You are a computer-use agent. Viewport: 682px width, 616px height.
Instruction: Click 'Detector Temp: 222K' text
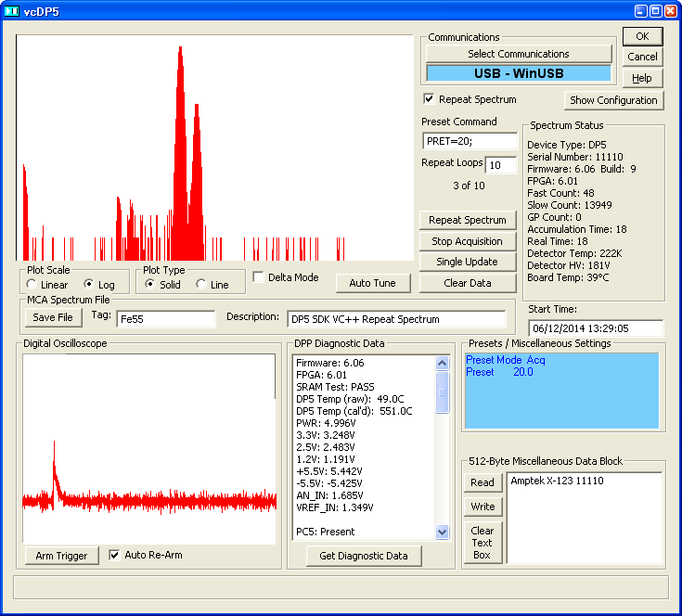pyautogui.click(x=574, y=253)
